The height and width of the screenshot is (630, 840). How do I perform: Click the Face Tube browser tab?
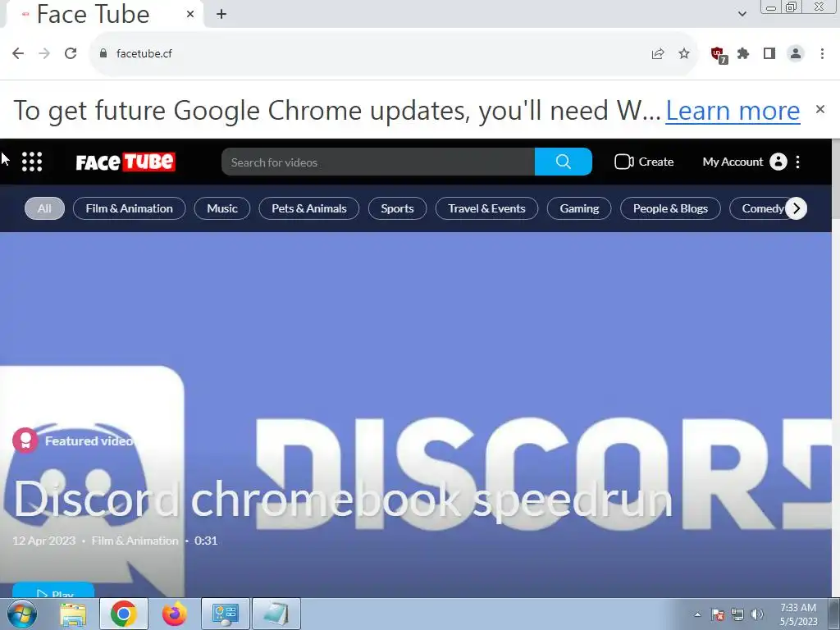coord(104,14)
